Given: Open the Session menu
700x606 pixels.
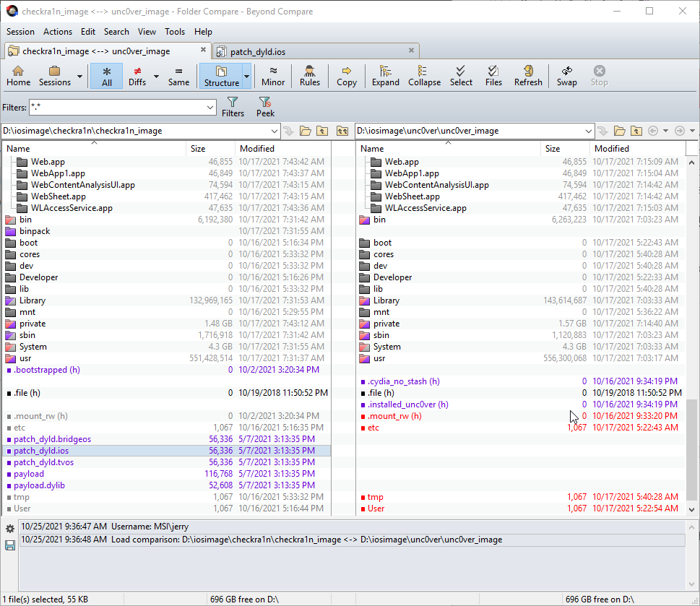Looking at the screenshot, I should pos(20,32).
